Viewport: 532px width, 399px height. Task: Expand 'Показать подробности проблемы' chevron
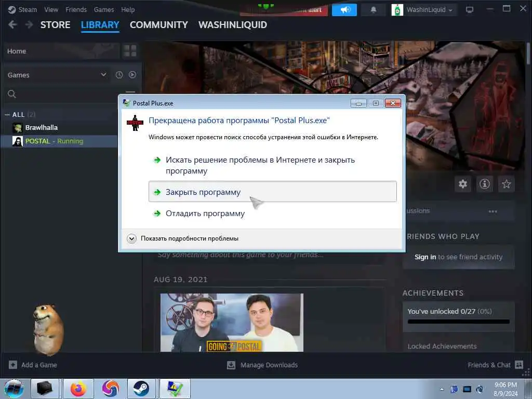click(x=131, y=238)
